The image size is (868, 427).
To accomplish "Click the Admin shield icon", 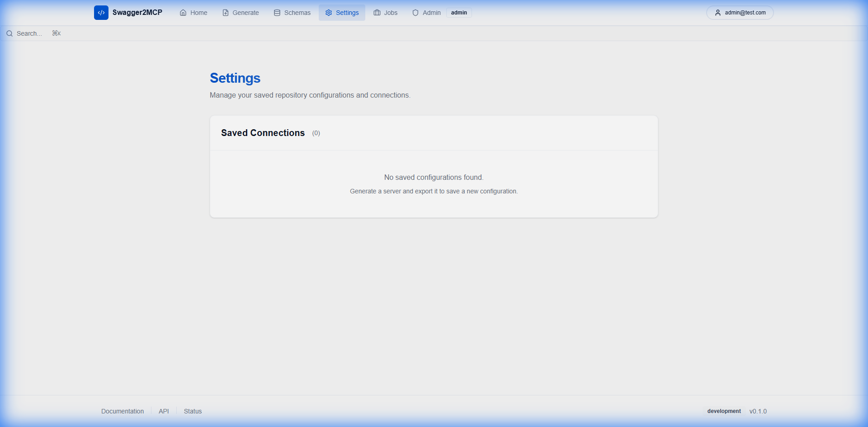I will coord(415,13).
